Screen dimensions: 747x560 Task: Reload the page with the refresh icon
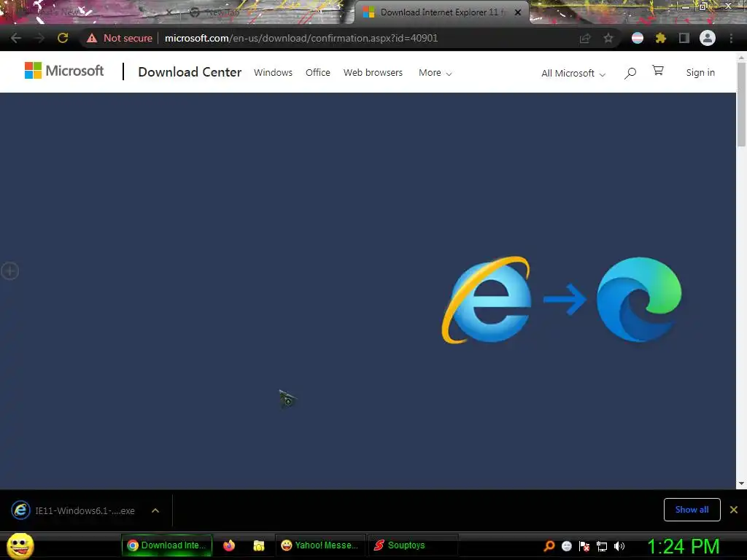tap(63, 38)
